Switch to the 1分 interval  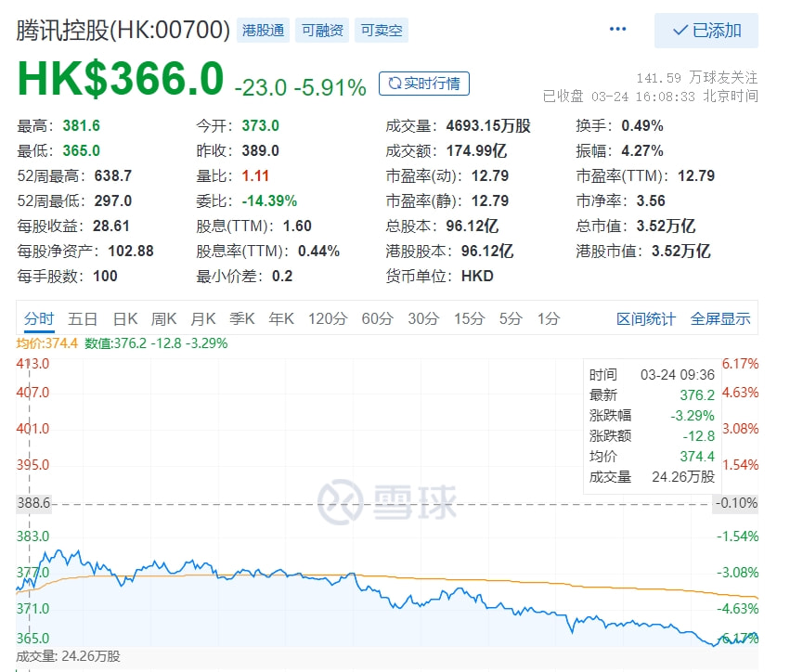click(x=549, y=318)
